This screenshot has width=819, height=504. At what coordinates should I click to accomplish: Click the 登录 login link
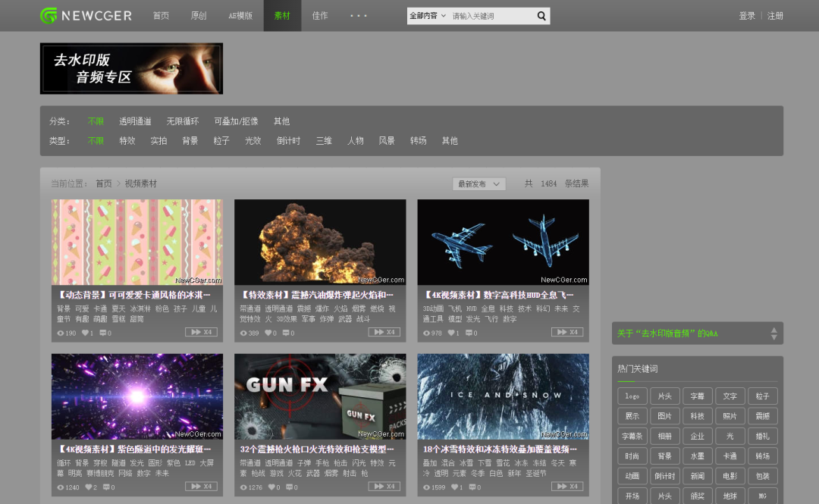point(747,16)
